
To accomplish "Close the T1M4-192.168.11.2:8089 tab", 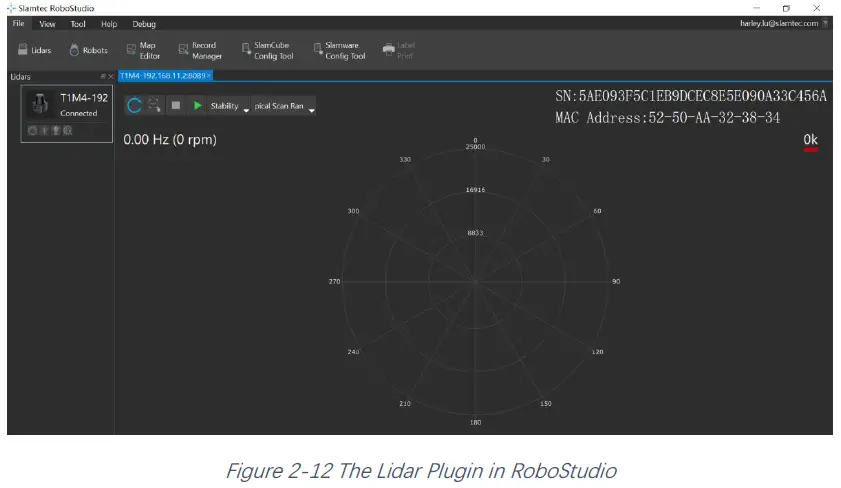I will point(209,76).
